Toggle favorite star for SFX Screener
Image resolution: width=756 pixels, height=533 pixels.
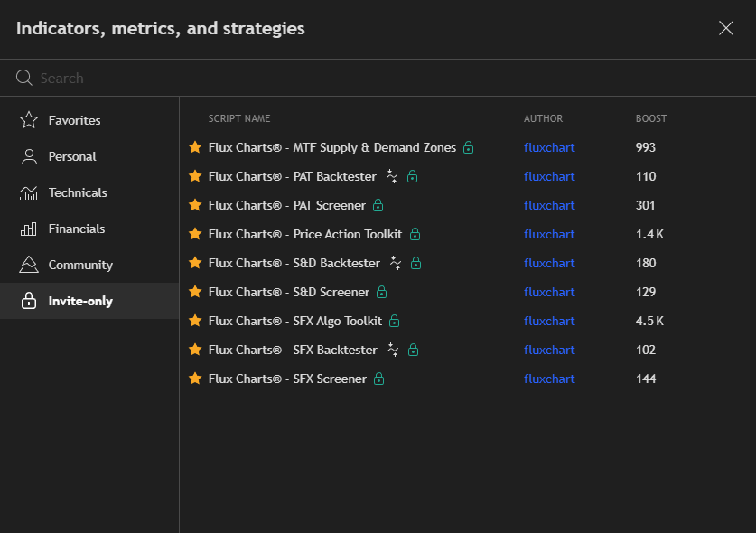click(x=195, y=379)
